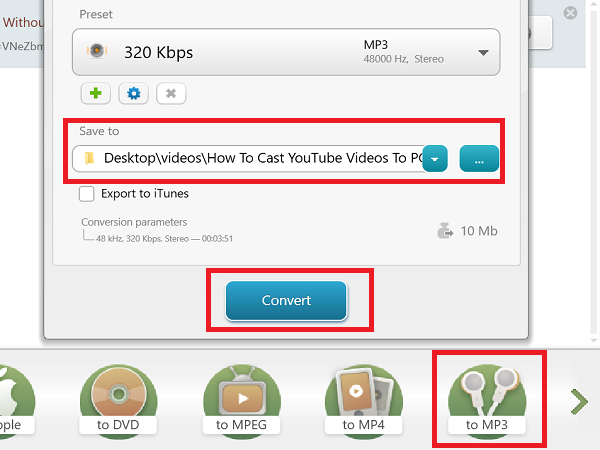Close the background panel with the X

point(570,13)
